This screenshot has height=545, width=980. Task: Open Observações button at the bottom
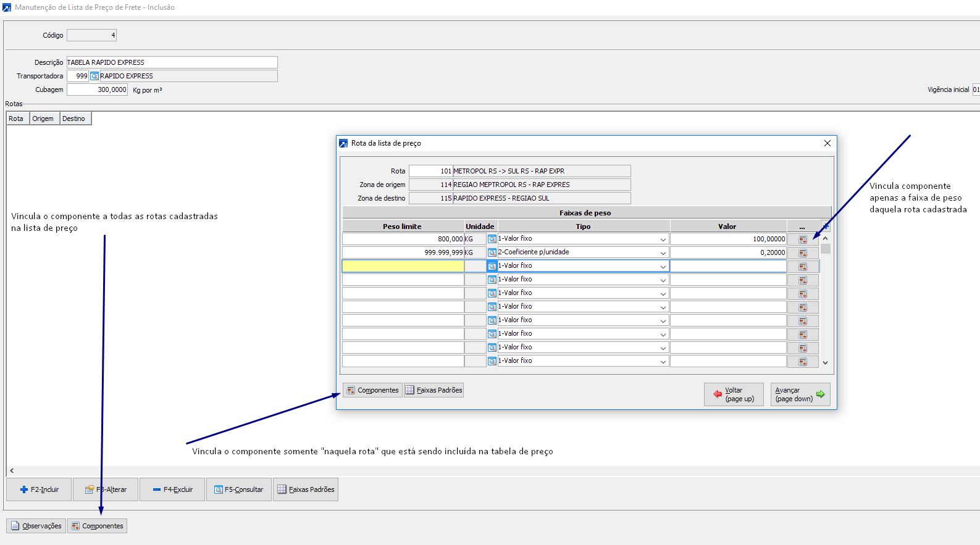[36, 526]
